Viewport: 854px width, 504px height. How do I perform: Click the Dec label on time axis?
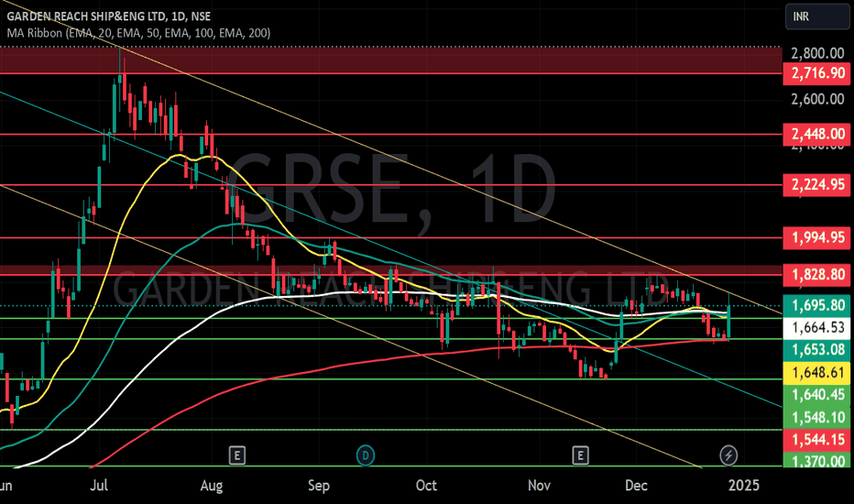pyautogui.click(x=636, y=485)
